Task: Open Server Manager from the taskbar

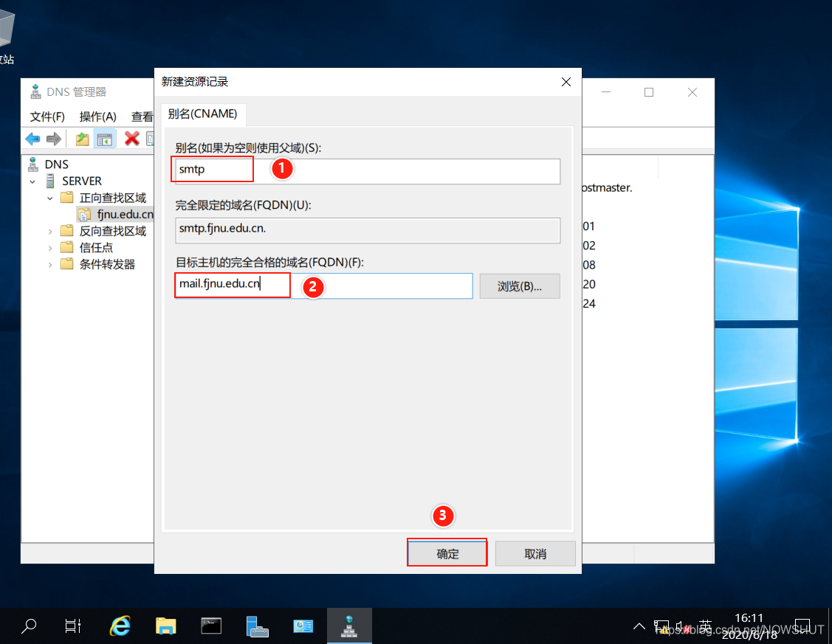Action: (x=257, y=626)
